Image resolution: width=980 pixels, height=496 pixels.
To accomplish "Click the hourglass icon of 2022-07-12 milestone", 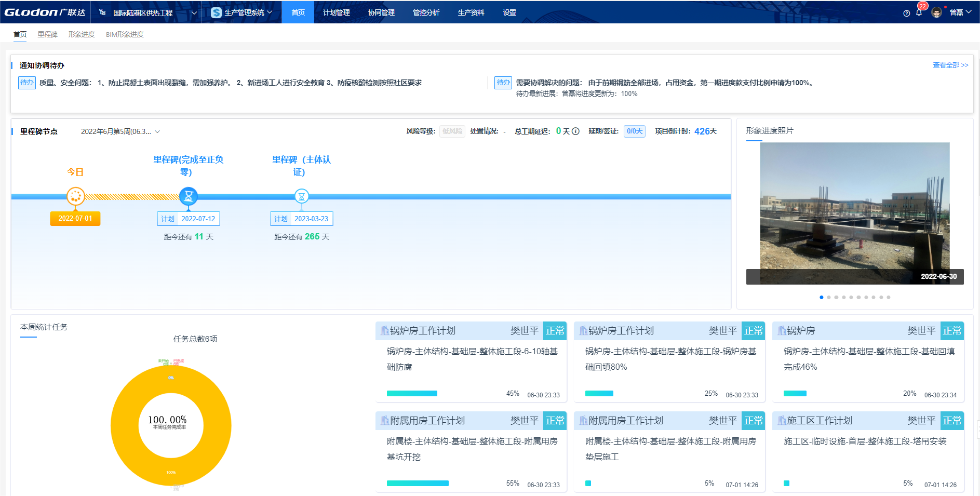I will pyautogui.click(x=189, y=196).
